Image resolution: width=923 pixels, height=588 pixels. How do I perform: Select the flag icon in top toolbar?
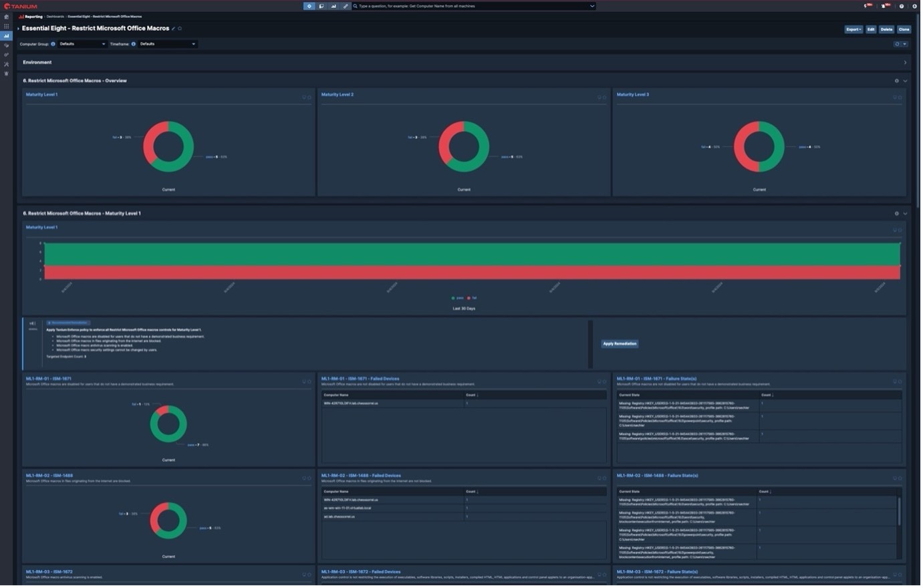(x=321, y=6)
